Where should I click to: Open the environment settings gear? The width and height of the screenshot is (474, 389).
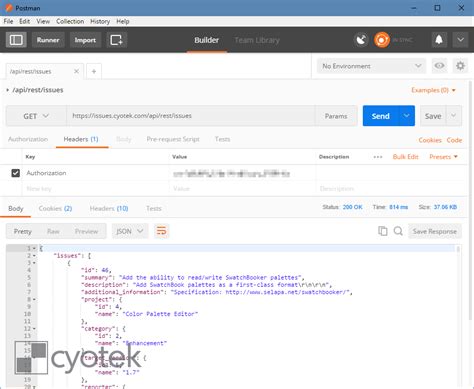pyautogui.click(x=460, y=66)
